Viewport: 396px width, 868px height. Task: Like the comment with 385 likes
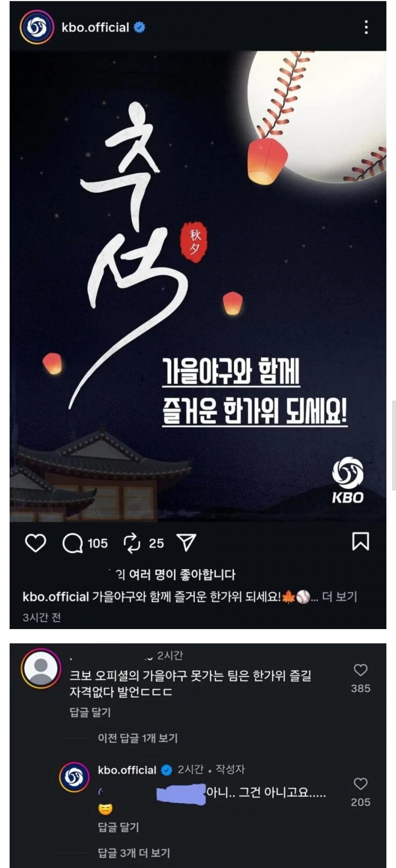360,670
